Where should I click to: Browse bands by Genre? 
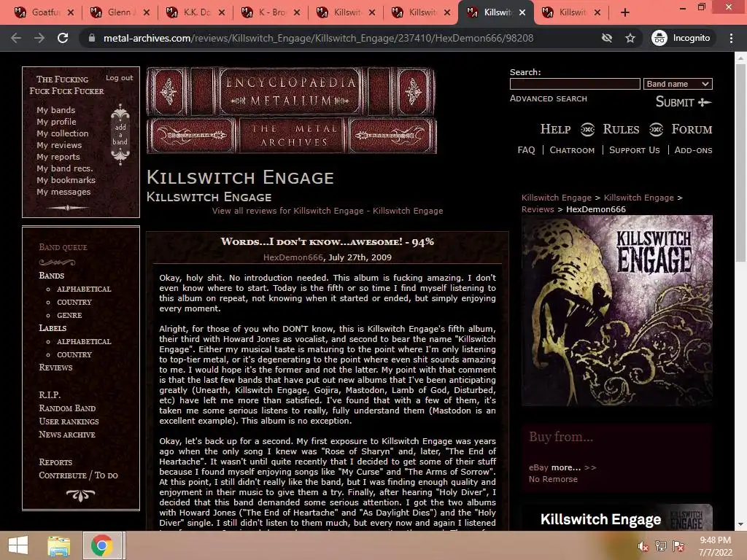69,315
